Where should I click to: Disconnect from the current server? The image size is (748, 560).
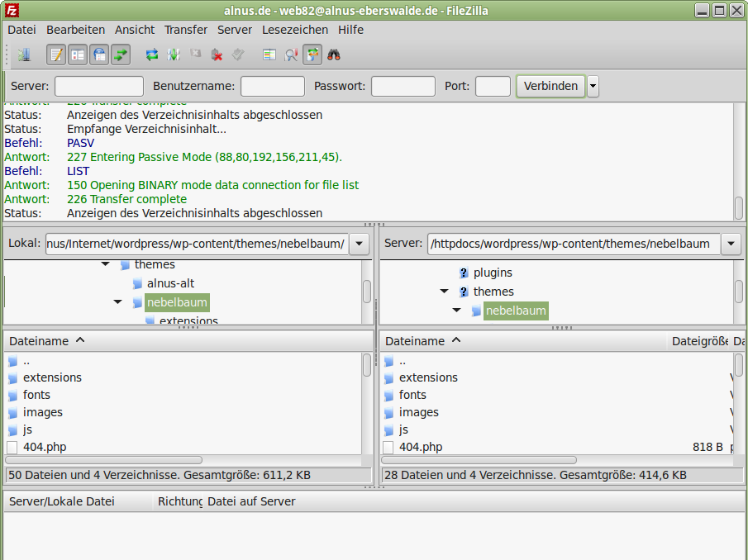point(217,55)
